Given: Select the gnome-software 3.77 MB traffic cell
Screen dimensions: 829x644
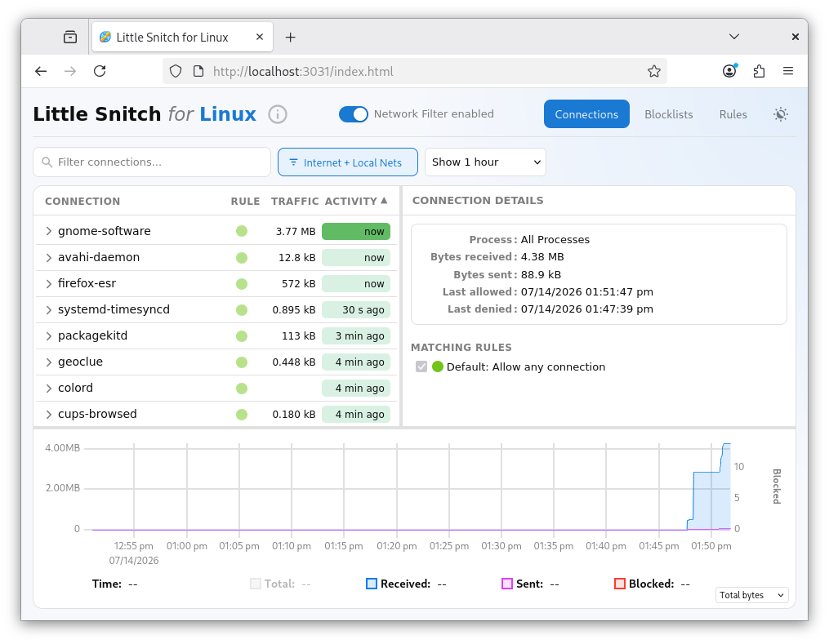Looking at the screenshot, I should tap(296, 231).
